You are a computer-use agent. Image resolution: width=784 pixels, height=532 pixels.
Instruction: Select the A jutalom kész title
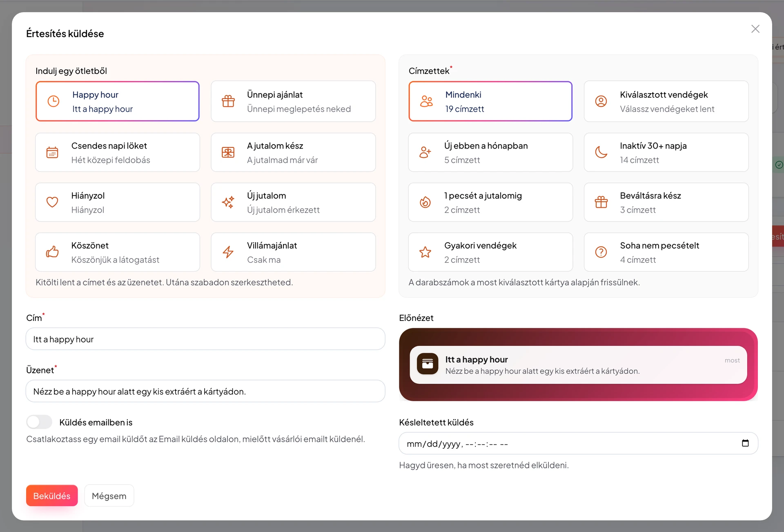click(275, 146)
